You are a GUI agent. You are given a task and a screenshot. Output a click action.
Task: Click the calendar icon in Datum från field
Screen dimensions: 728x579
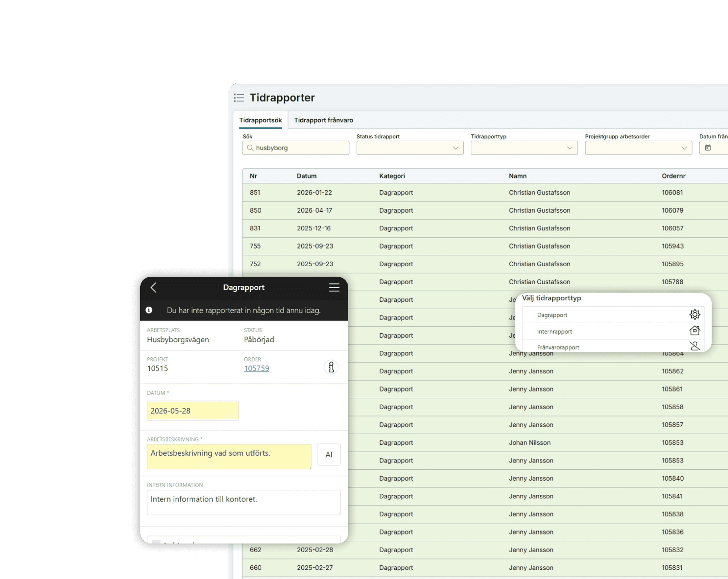(x=708, y=148)
